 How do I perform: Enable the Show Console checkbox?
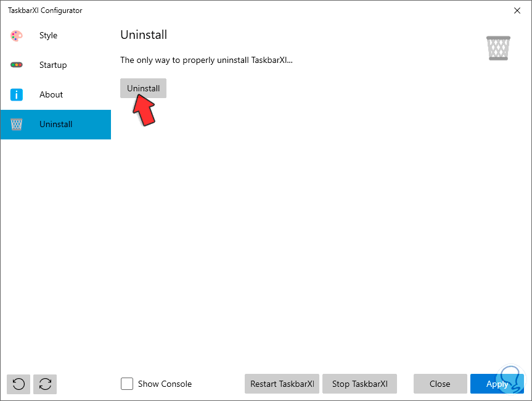[127, 384]
